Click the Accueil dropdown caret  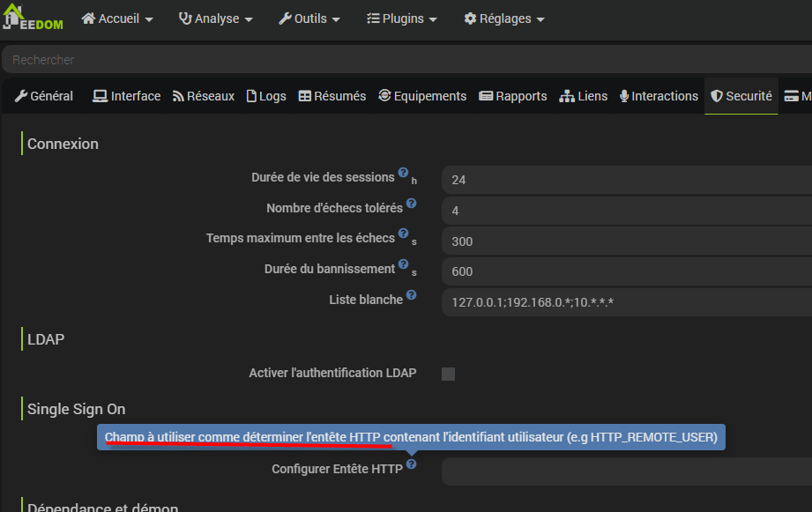click(x=149, y=19)
